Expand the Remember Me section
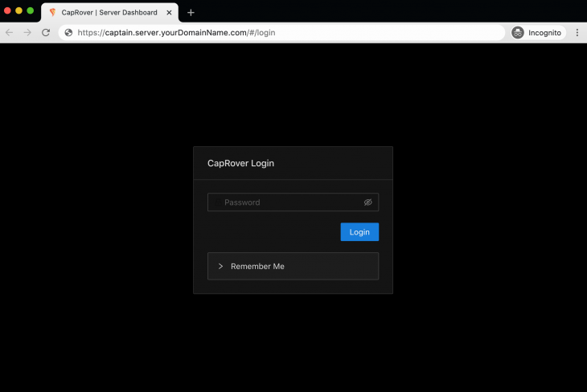The width and height of the screenshot is (587, 392). 293,267
